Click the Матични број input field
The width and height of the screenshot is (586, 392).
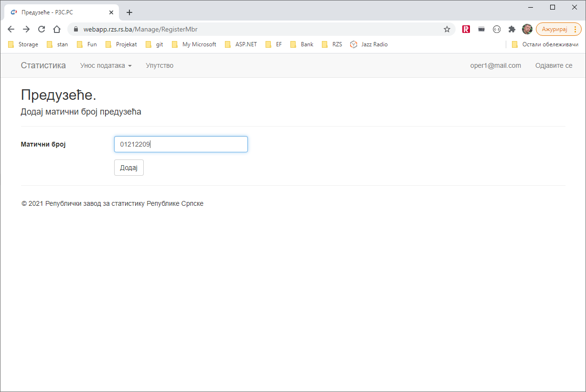(181, 144)
